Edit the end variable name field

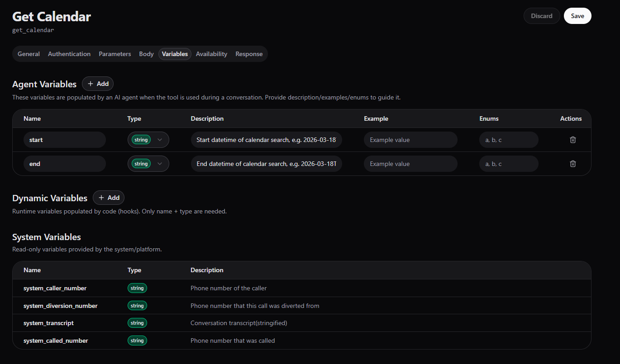(64, 164)
